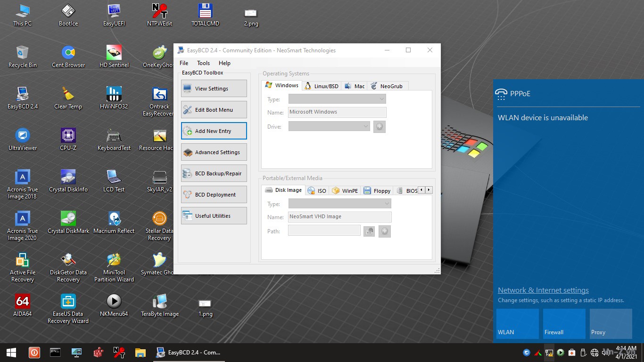The width and height of the screenshot is (644, 362).
Task: Click the Microsoft Windows name field
Action: tap(337, 112)
